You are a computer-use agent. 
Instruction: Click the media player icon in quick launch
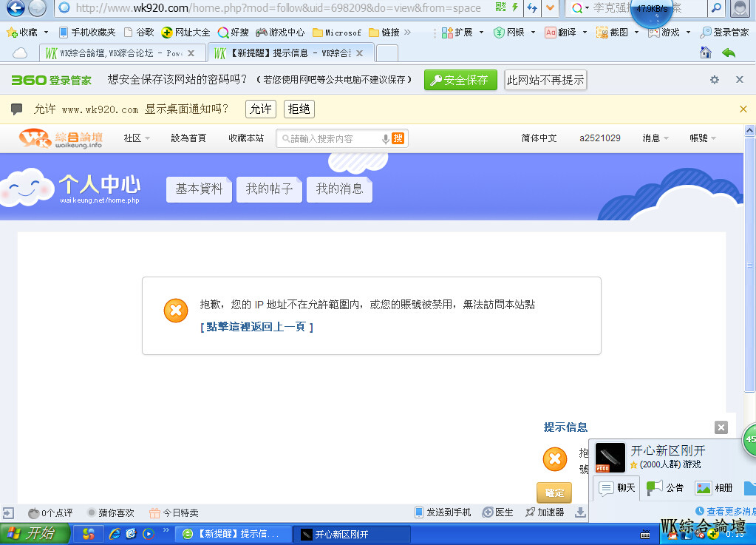(x=149, y=533)
